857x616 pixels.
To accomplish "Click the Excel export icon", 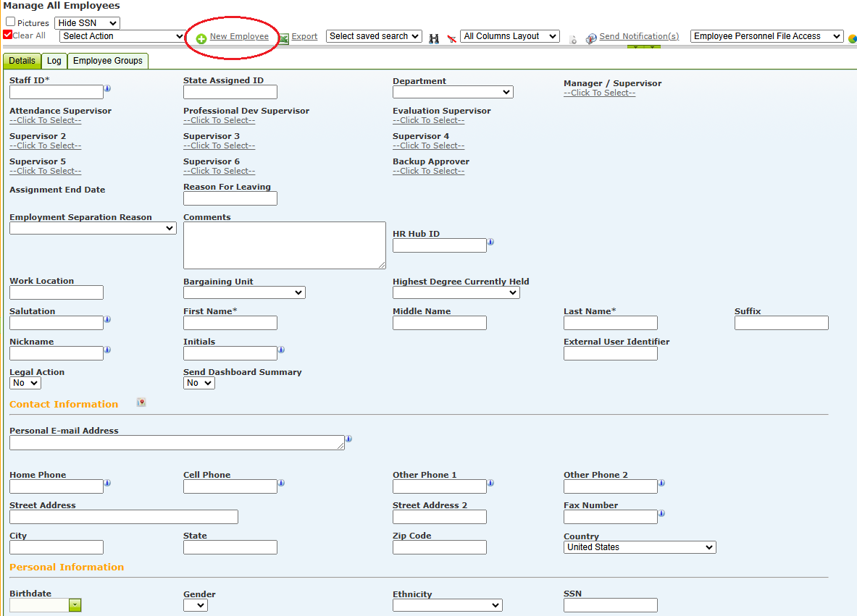I will (x=284, y=39).
